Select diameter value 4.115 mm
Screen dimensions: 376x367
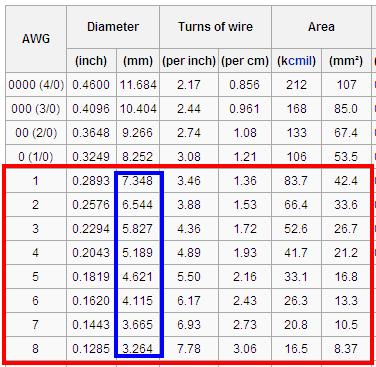(138, 301)
